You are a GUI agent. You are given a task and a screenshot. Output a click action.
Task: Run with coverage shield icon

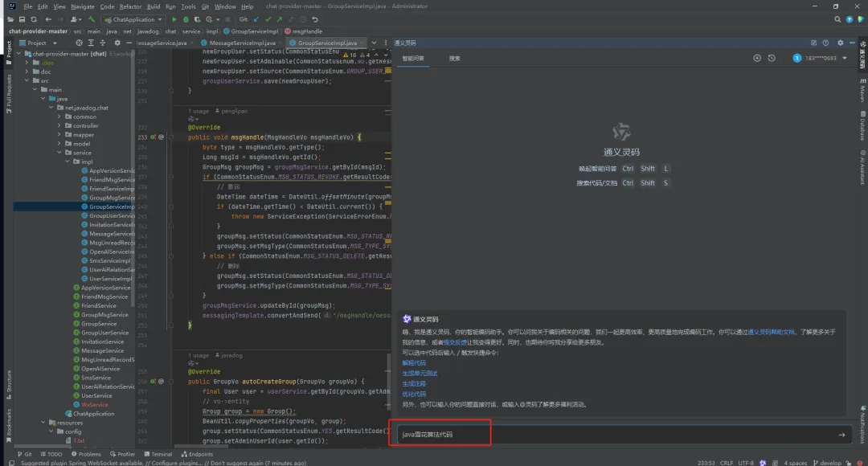coord(197,19)
